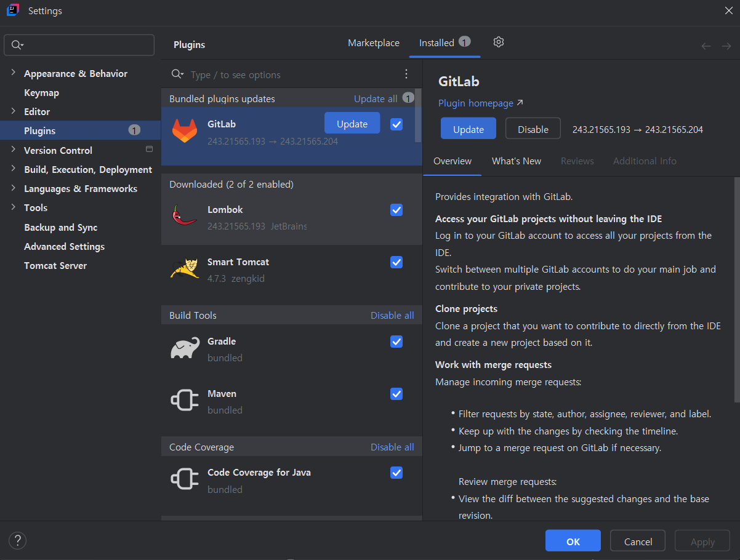The height and width of the screenshot is (560, 740).
Task: Click Disable all for Build Tools
Action: tap(392, 315)
